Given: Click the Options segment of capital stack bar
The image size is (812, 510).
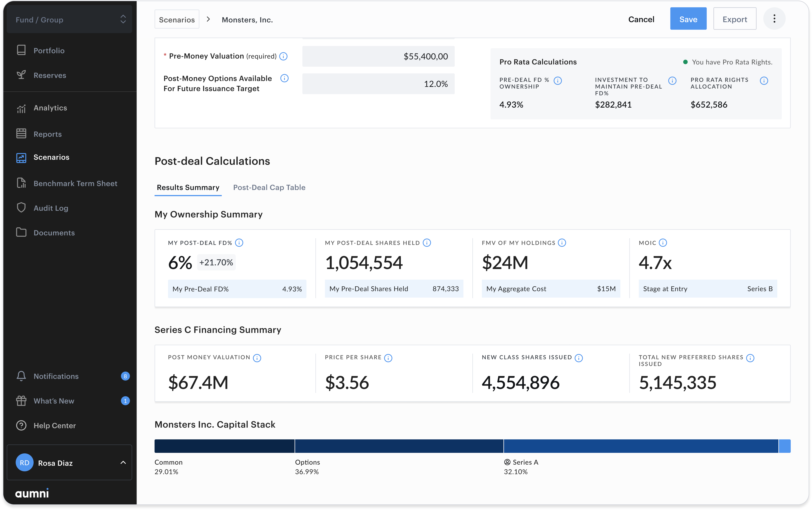Looking at the screenshot, I should pos(399,446).
